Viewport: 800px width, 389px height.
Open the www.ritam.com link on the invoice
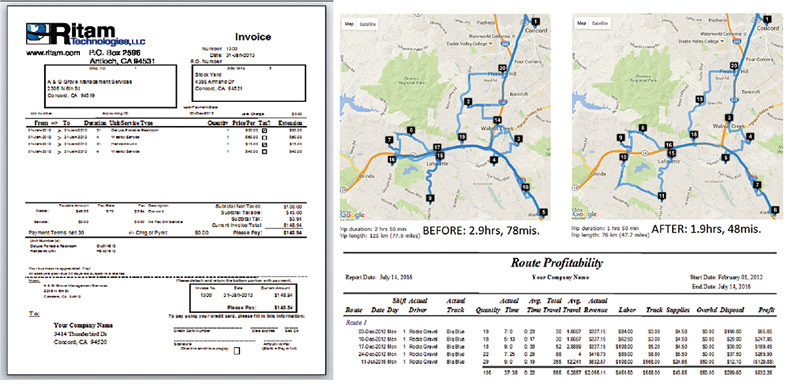[53, 53]
